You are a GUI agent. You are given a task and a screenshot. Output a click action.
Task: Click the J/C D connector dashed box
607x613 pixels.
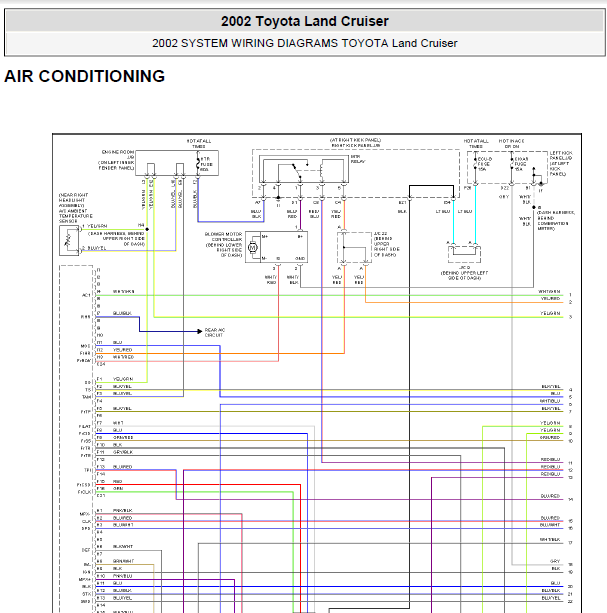coord(464,253)
